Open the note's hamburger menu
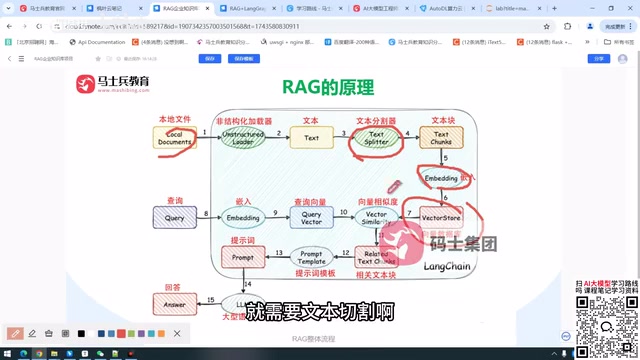 click(x=21, y=59)
